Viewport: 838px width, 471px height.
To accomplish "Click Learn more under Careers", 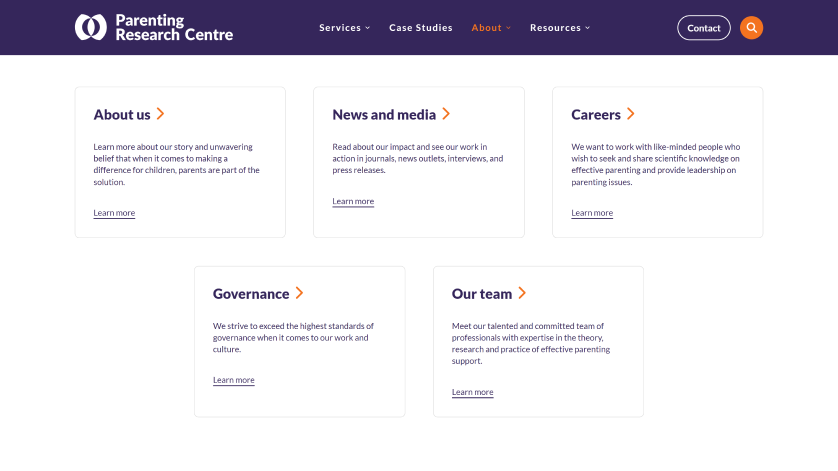I will 592,213.
